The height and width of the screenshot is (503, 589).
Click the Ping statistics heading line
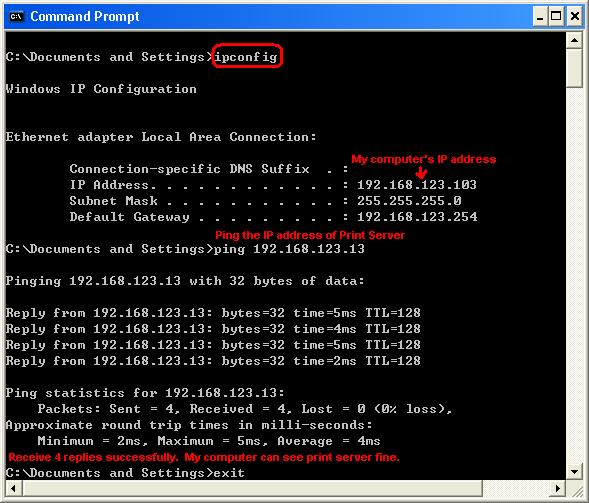click(145, 393)
